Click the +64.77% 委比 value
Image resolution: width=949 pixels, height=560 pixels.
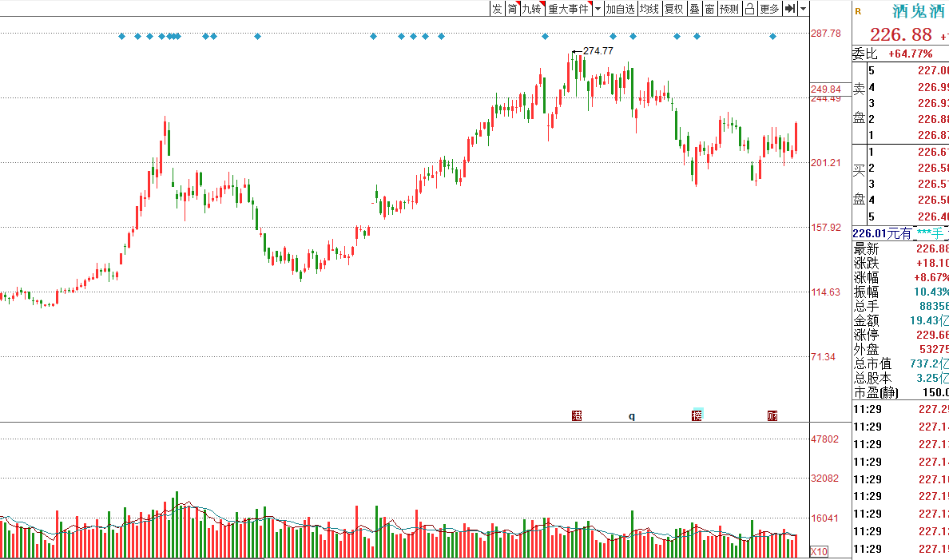(x=911, y=54)
